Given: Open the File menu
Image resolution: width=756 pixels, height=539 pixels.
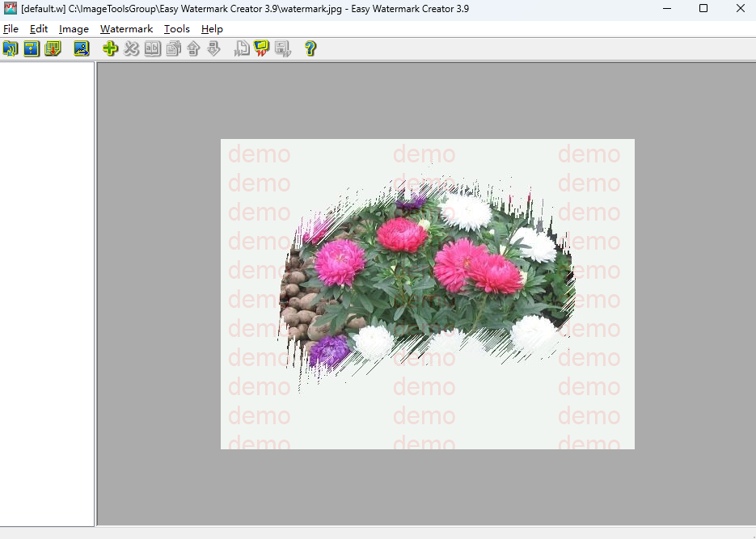Looking at the screenshot, I should [11, 28].
